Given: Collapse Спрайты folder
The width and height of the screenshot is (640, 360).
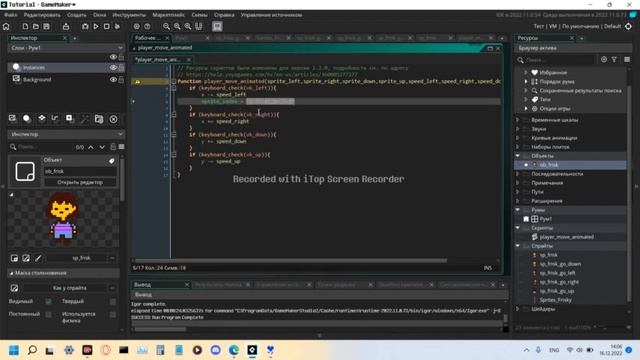Looking at the screenshot, I should click(518, 246).
